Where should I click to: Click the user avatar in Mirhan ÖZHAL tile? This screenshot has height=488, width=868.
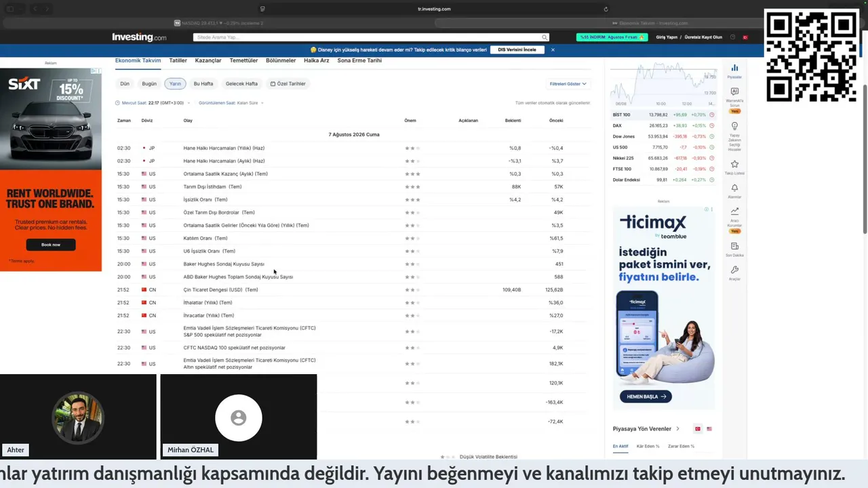239,418
